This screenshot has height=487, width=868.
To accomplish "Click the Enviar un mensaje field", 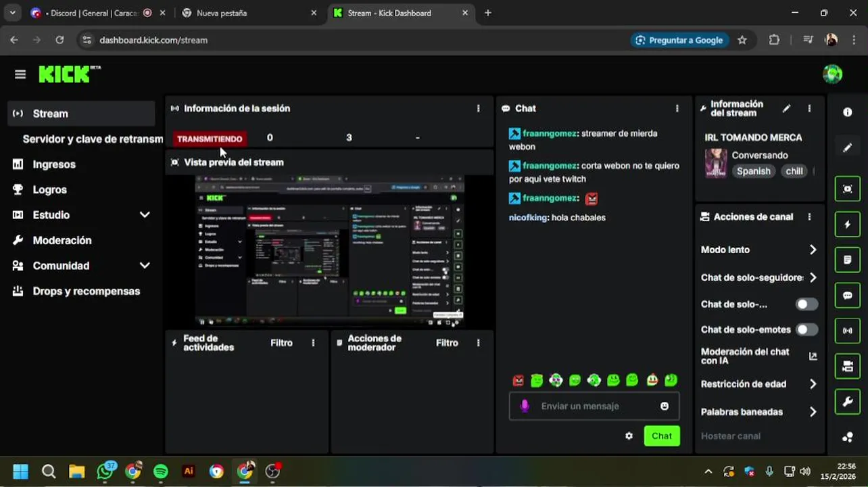I will click(x=594, y=406).
